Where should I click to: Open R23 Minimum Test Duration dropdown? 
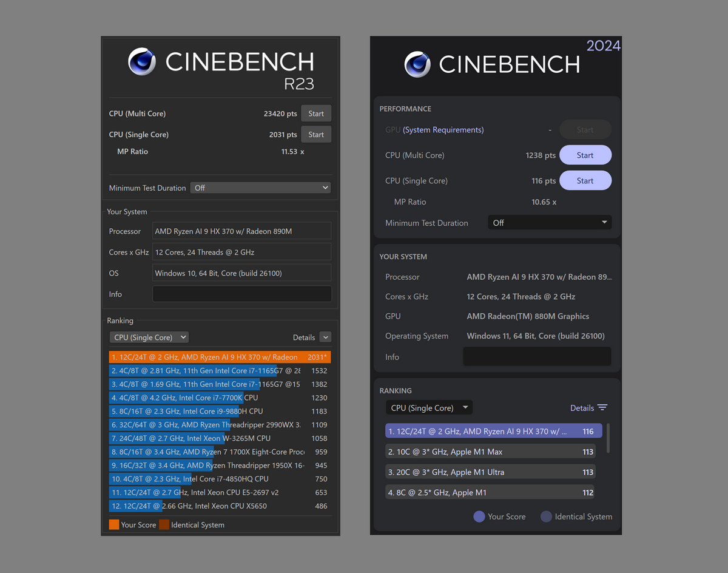261,188
